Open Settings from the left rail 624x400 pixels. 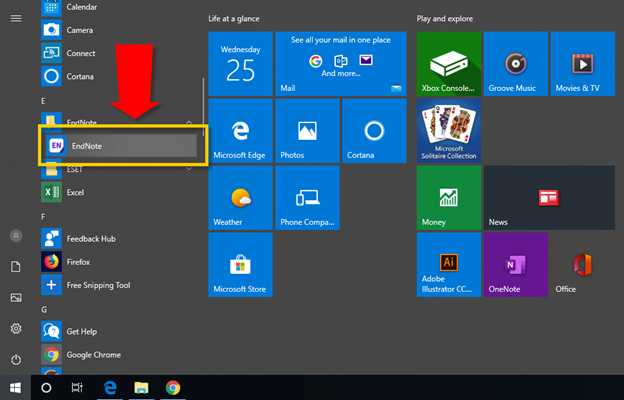tap(16, 328)
